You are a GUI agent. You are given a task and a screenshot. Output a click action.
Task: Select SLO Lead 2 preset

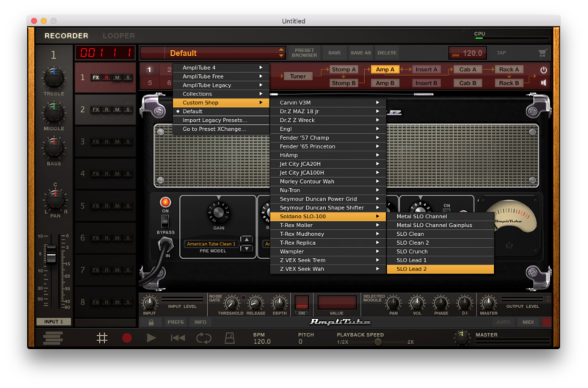[440, 269]
